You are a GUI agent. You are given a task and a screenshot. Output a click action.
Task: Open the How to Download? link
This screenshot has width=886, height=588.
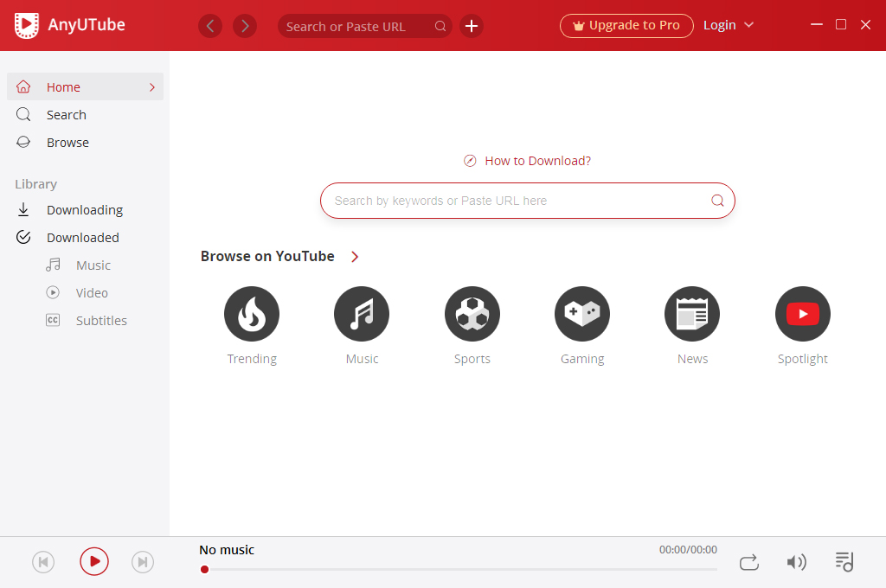point(527,161)
